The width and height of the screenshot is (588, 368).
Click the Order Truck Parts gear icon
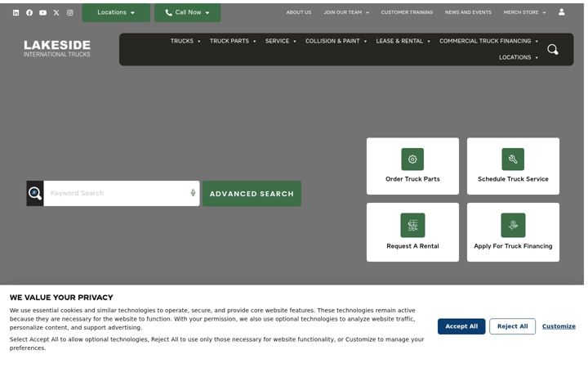click(x=412, y=159)
